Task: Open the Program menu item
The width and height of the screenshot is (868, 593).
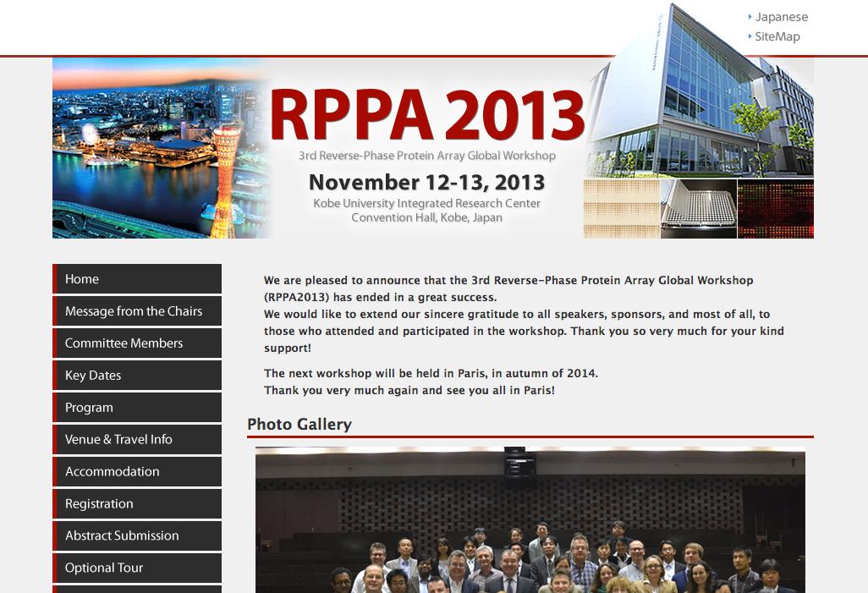Action: [x=137, y=408]
